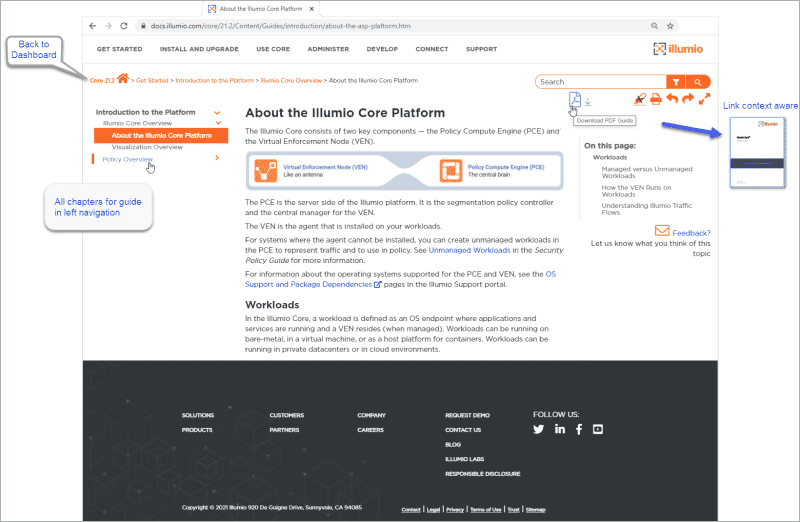This screenshot has height=522, width=800.
Task: Click Terms of Use in footer
Action: point(486,510)
